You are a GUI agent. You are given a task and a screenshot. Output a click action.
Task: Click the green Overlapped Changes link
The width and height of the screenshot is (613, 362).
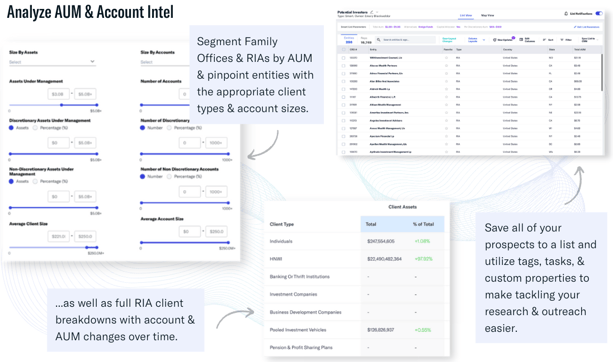point(449,40)
